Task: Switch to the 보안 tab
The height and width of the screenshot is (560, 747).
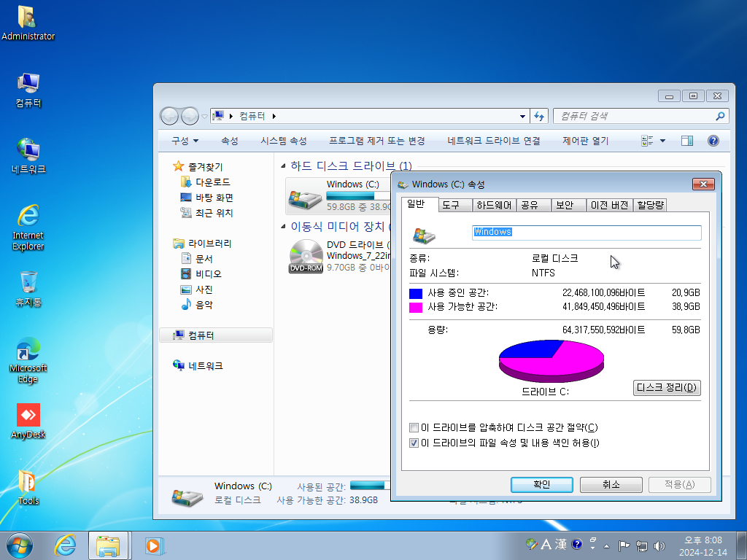Action: 568,205
